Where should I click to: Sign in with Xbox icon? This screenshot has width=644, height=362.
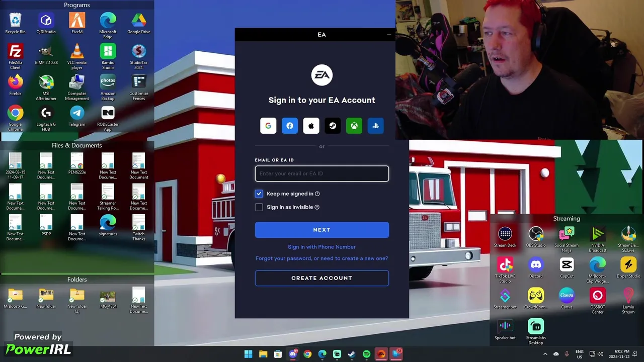[x=354, y=126]
